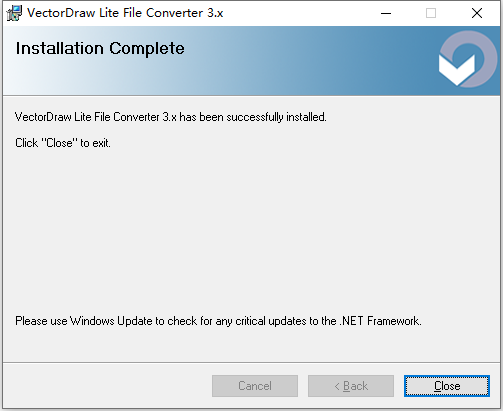Viewport: 503px width, 411px height.
Task: Click the greyed-out maximize button
Action: coord(431,13)
